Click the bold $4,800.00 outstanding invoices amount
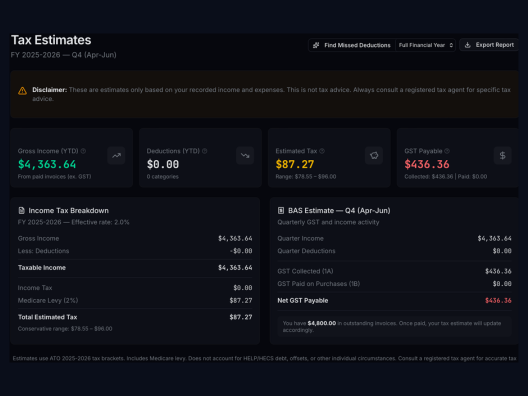528x396 pixels. tap(322, 323)
